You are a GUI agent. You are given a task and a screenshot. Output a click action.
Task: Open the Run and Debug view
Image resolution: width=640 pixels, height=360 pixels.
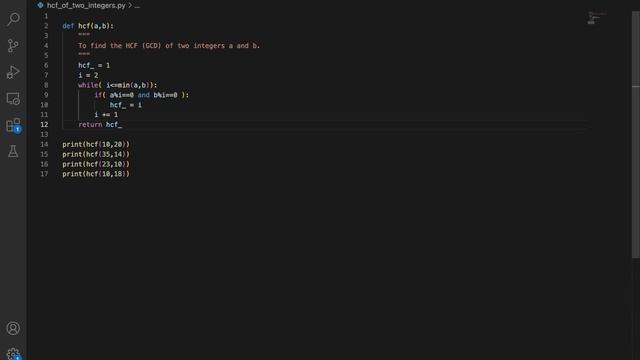(13, 72)
